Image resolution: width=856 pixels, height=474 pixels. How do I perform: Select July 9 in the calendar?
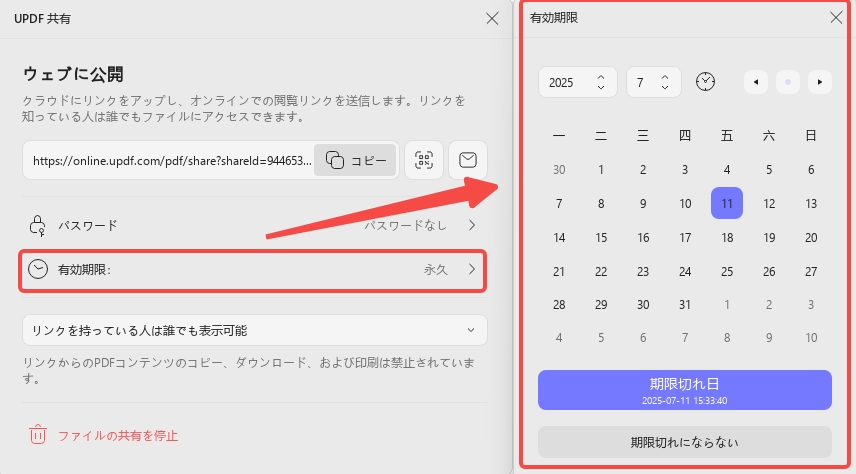(x=643, y=204)
